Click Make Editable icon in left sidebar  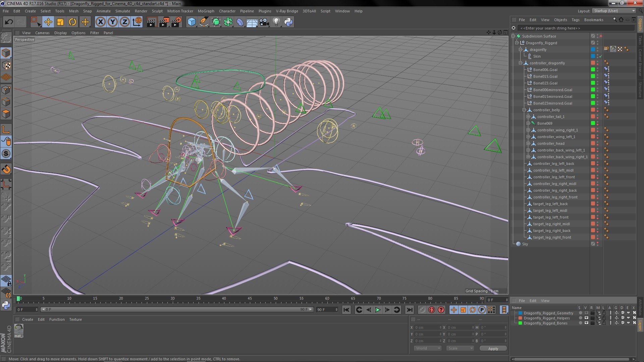tap(6, 38)
